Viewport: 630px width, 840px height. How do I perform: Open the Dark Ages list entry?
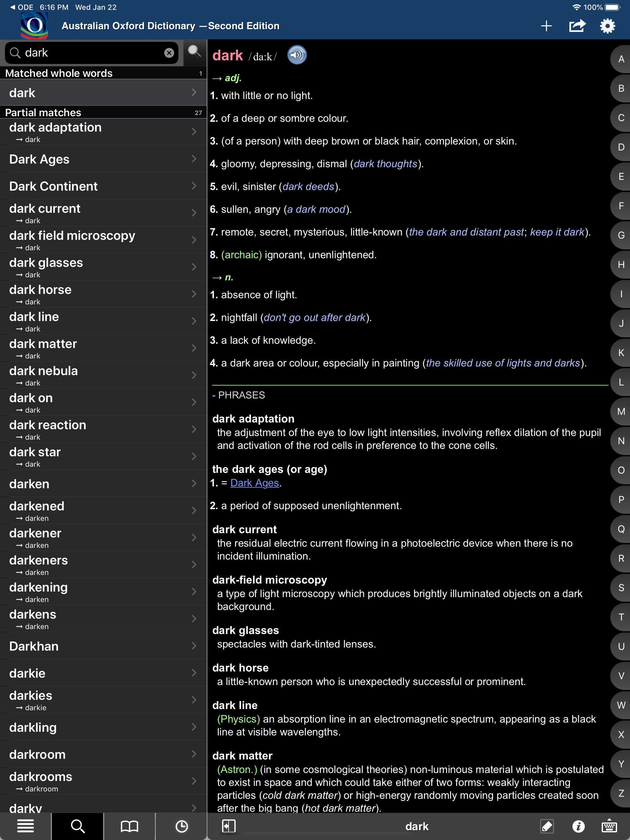(103, 159)
